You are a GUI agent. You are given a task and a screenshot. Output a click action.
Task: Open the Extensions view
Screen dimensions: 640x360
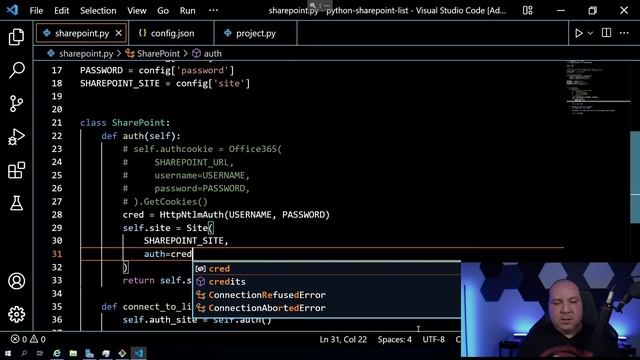(16, 170)
